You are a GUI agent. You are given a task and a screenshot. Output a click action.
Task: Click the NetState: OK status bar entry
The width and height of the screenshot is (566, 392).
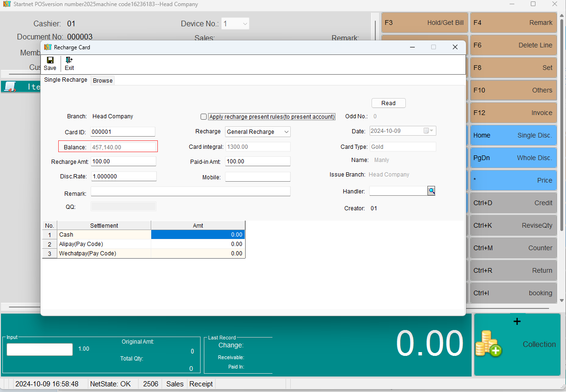coord(110,384)
